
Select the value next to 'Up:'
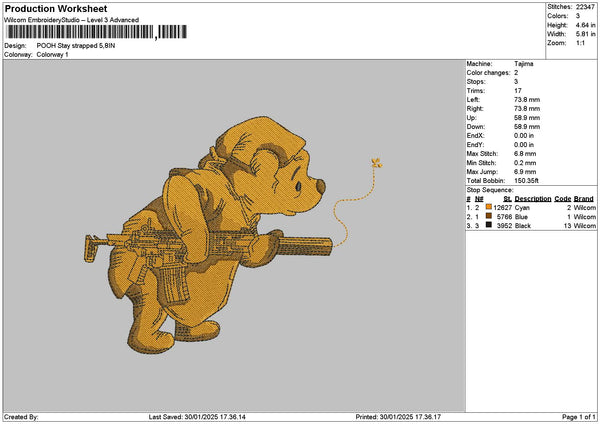point(527,117)
